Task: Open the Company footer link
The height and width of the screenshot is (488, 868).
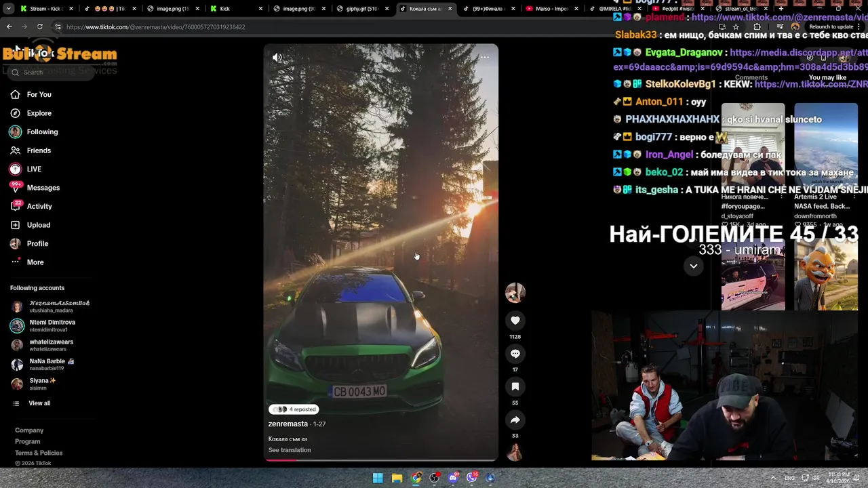Action: [x=29, y=430]
